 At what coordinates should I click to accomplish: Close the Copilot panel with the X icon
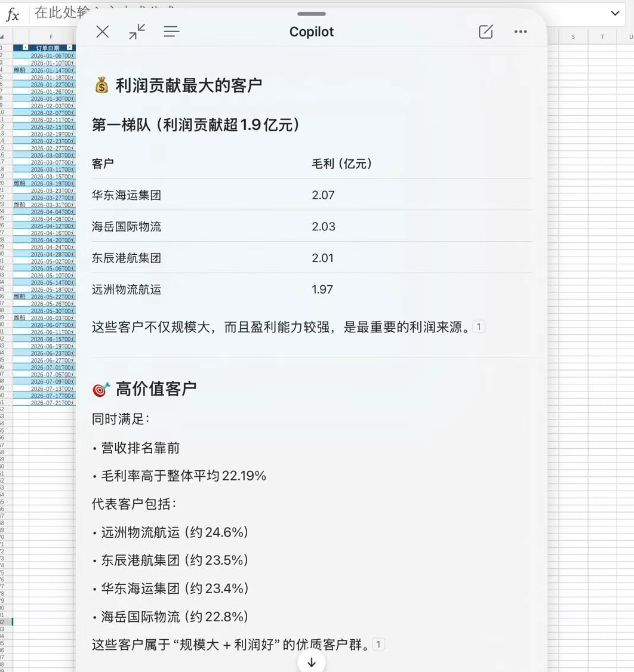click(103, 31)
